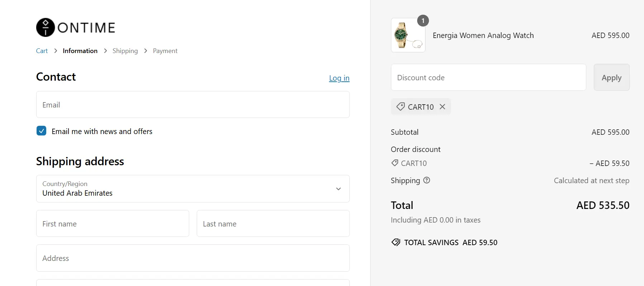Screen dimensions: 644x286
Task: Click the Address field
Action: [193, 258]
